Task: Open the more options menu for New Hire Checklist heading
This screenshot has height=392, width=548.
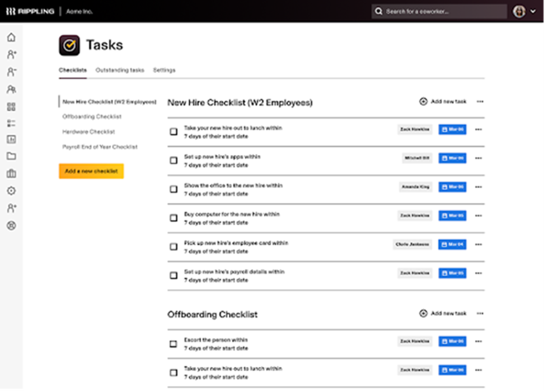Action: click(480, 101)
